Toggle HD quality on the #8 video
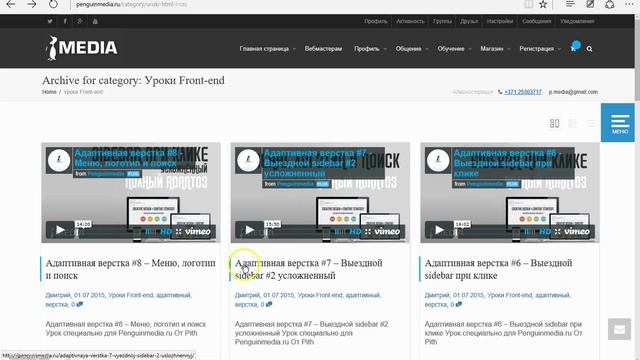Viewport: 640px width, 360px height. 166,231
